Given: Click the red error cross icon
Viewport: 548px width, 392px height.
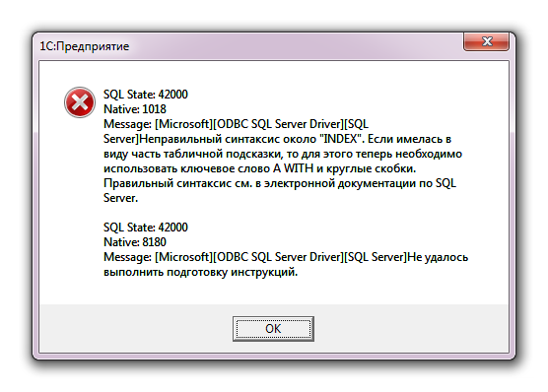Looking at the screenshot, I should click(80, 102).
